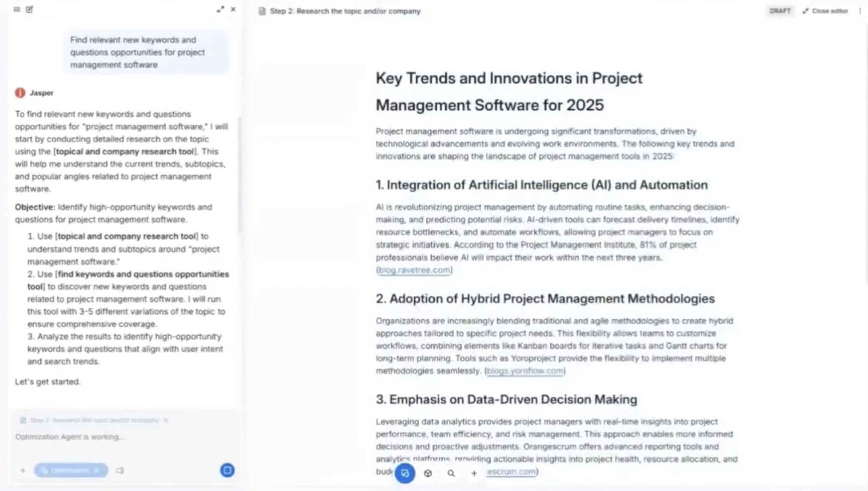868x491 pixels.
Task: Expand the chat panel to full size
Action: coord(220,9)
